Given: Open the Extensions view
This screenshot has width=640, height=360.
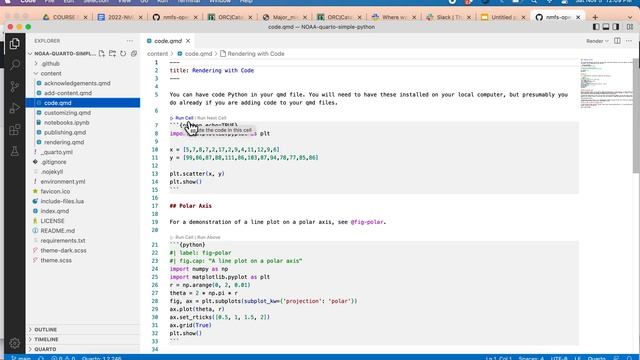Looking at the screenshot, I should [x=15, y=130].
